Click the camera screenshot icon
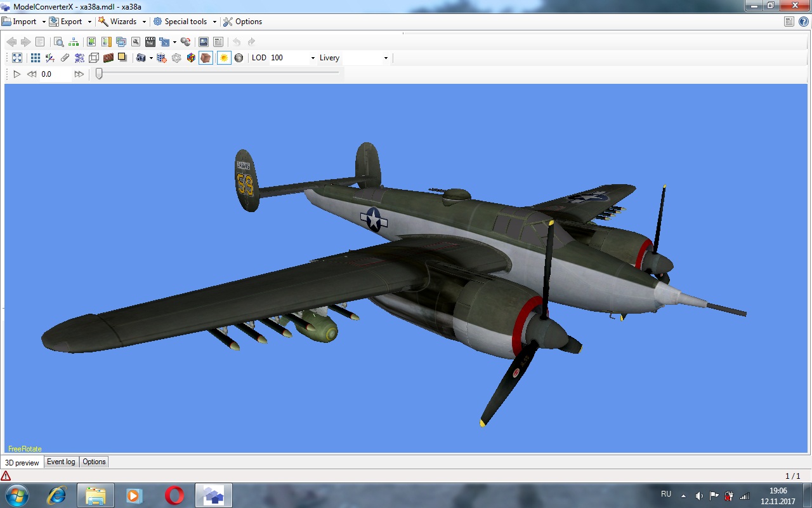Viewport: 812px width, 508px height. (141, 58)
